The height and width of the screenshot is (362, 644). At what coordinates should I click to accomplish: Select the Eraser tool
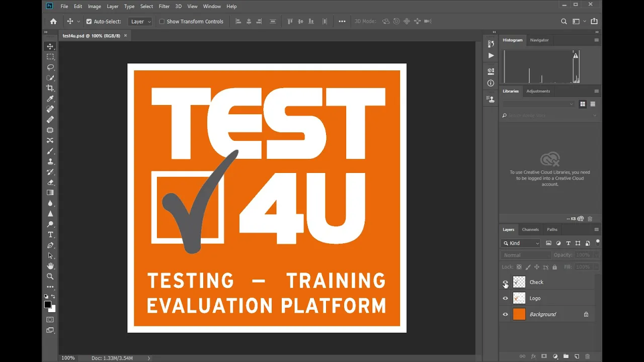pos(50,183)
